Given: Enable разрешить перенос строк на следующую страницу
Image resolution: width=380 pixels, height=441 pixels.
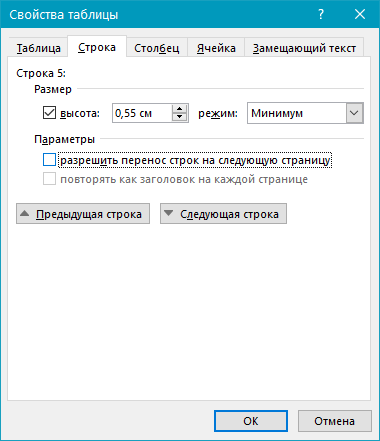Looking at the screenshot, I should point(49,160).
